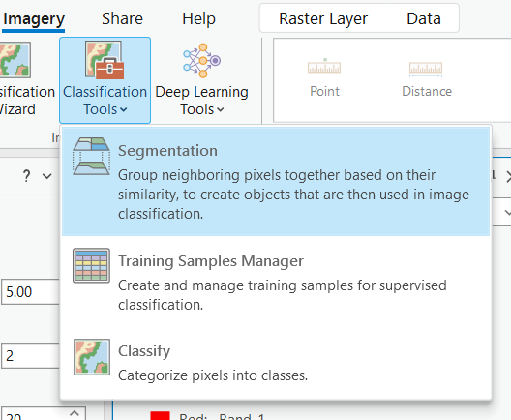Open the Raster Layer contextual tab

pos(323,18)
